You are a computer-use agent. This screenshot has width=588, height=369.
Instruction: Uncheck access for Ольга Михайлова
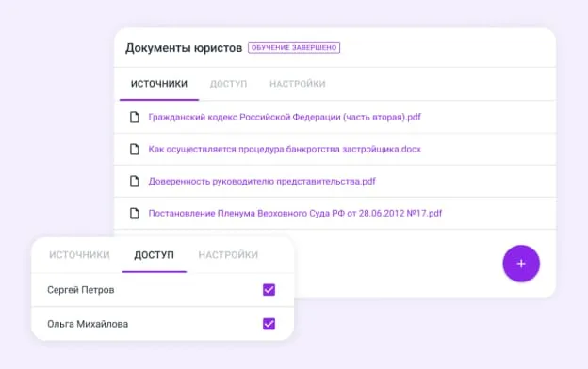click(269, 324)
